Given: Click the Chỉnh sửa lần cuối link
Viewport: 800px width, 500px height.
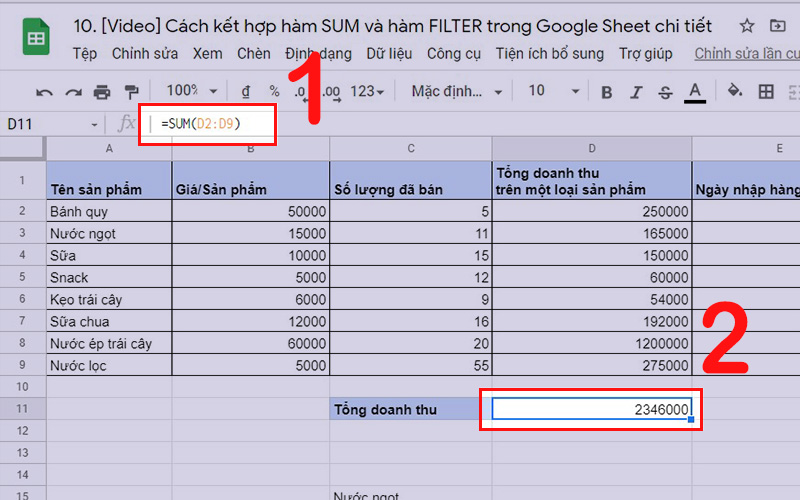Looking at the screenshot, I should tap(746, 53).
